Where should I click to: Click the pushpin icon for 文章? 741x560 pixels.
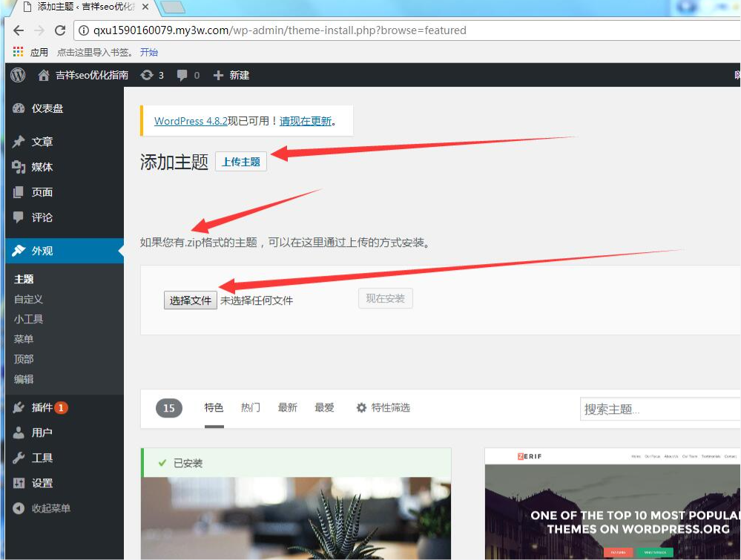(x=19, y=142)
